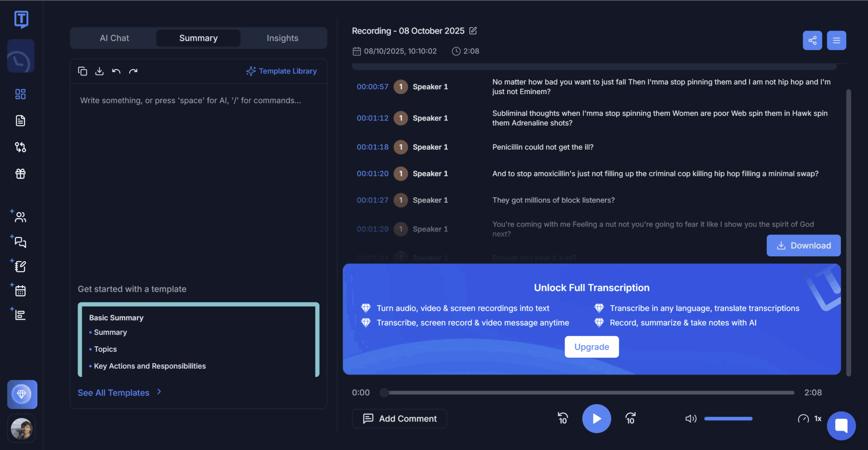
Task: Adjust the volume slider
Action: 728,419
